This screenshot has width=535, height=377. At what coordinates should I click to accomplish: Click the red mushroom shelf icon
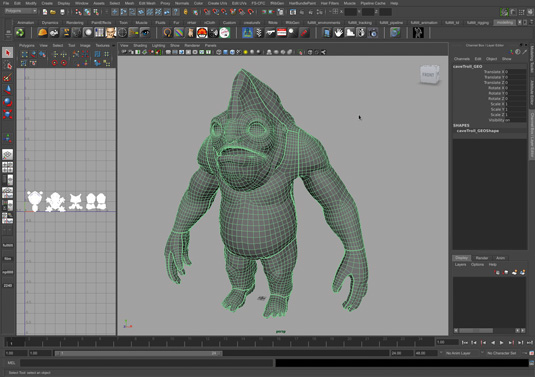[202, 33]
